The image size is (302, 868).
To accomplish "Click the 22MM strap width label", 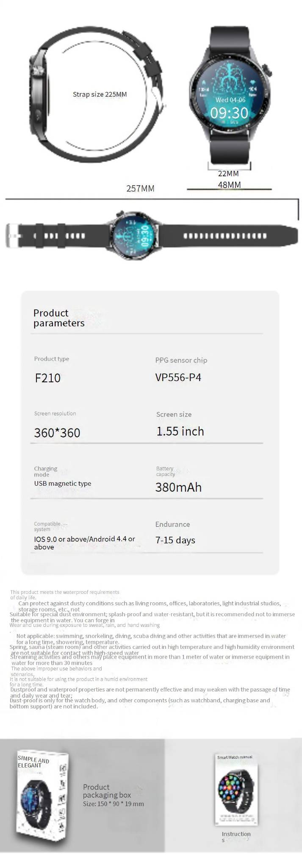I will point(228,173).
